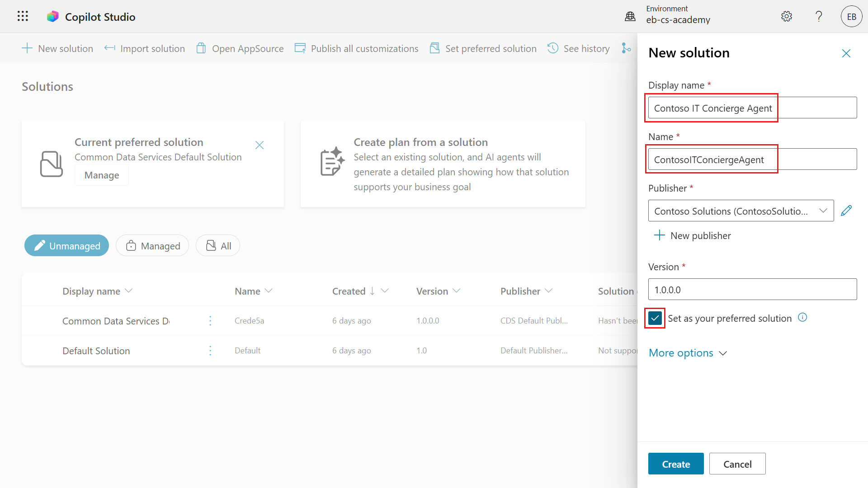Open the EB account avatar
868x488 pixels.
click(852, 17)
